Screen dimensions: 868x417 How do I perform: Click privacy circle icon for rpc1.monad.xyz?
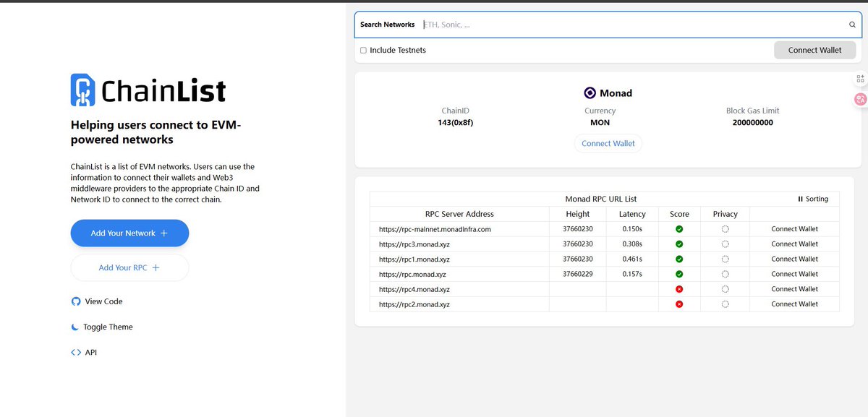(x=725, y=259)
